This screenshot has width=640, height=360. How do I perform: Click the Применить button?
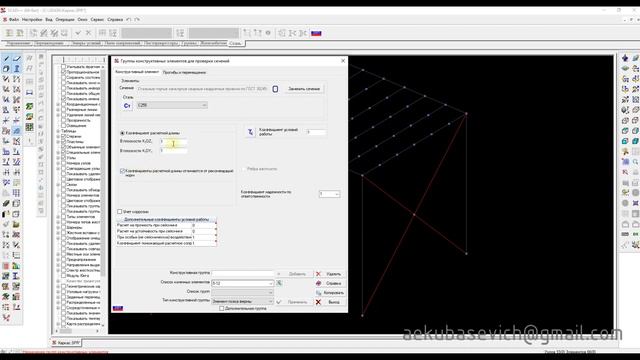pyautogui.click(x=293, y=302)
